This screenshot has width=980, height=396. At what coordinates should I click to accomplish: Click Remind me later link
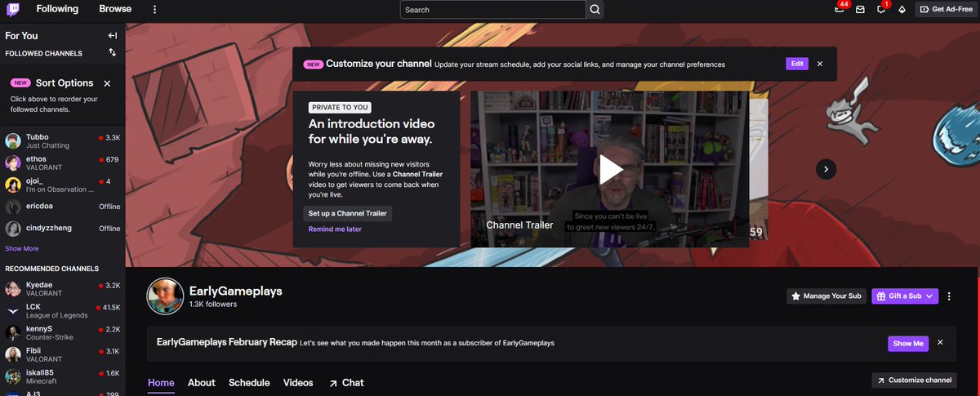coord(335,229)
